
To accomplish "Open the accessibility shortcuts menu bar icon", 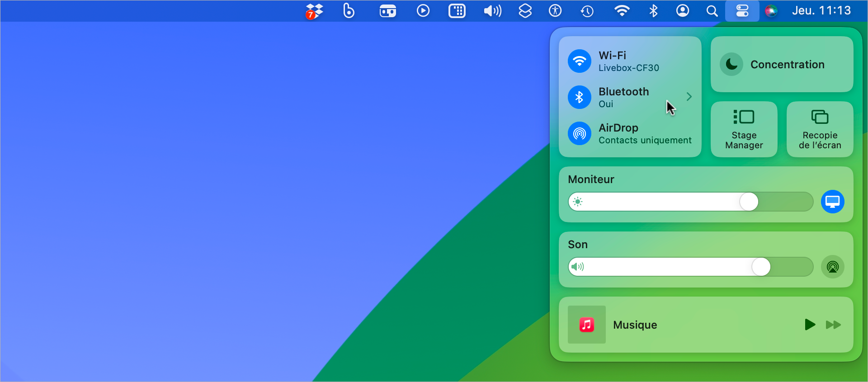I will 555,11.
